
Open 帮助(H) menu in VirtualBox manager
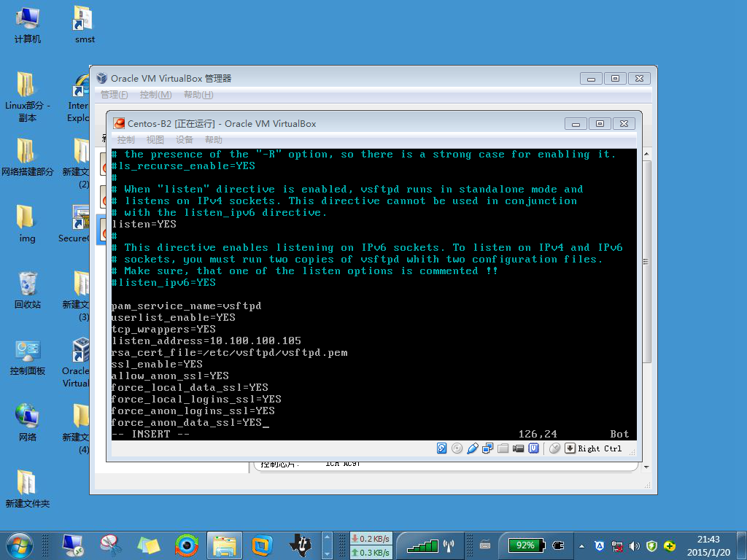(x=198, y=94)
